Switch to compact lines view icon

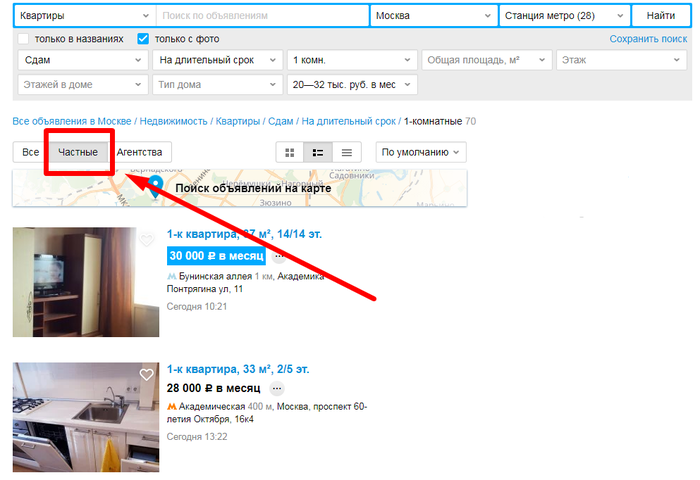tap(346, 153)
